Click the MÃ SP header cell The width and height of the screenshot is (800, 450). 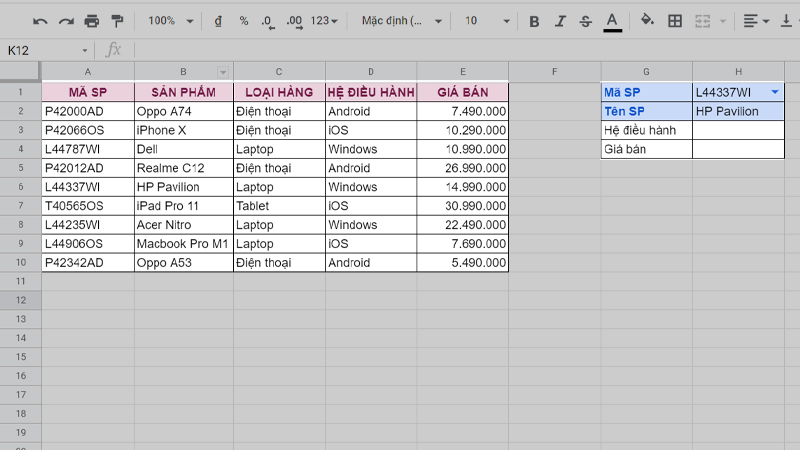[x=88, y=92]
